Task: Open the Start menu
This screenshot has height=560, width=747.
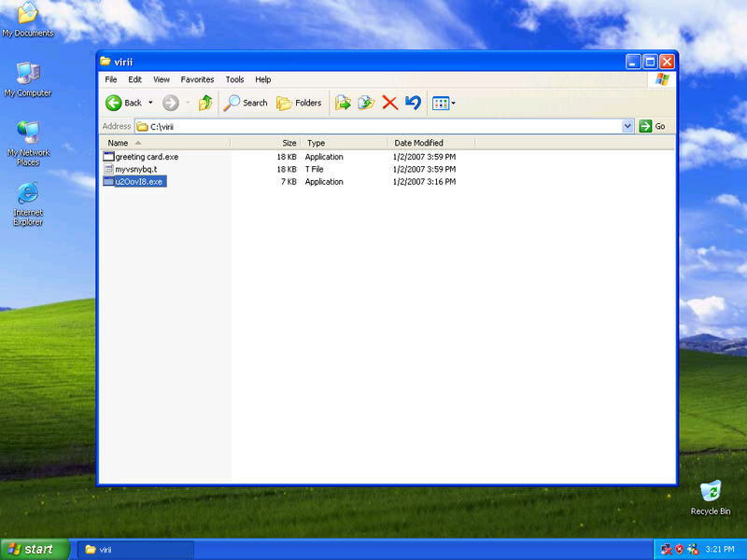Action: pos(35,550)
